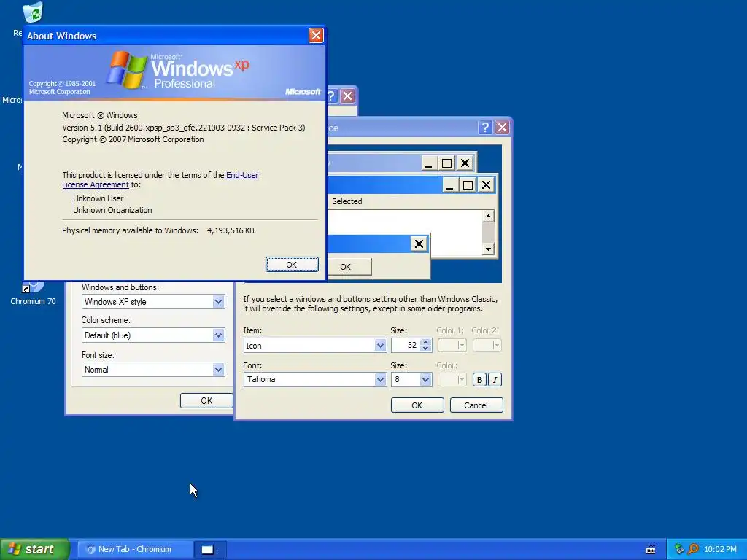Open the Color scheme dropdown
The width and height of the screenshot is (747, 560).
[218, 335]
